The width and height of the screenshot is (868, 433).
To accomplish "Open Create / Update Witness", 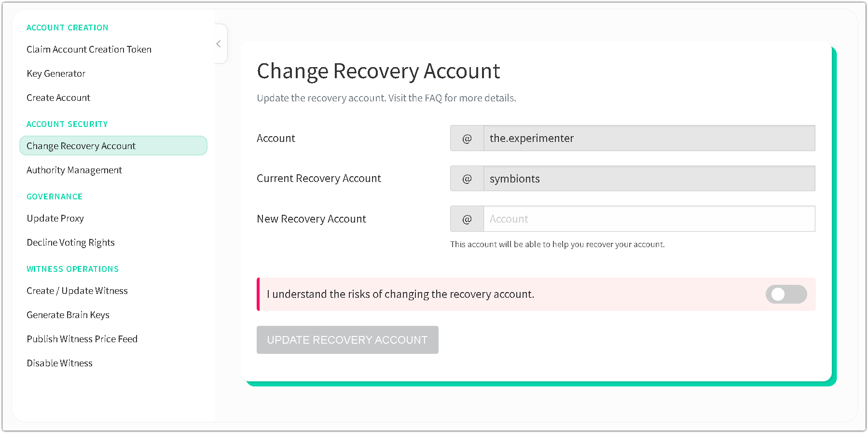I will coord(77,291).
